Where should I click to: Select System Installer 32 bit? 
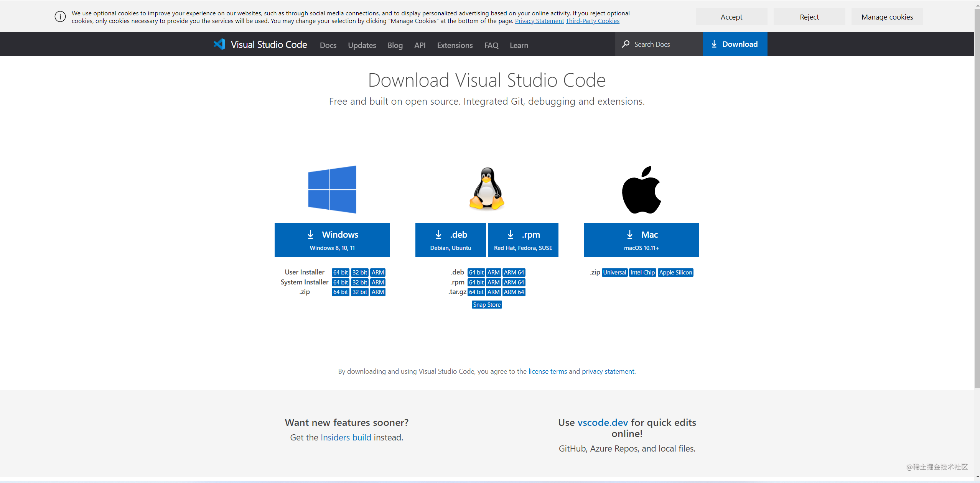[360, 283]
